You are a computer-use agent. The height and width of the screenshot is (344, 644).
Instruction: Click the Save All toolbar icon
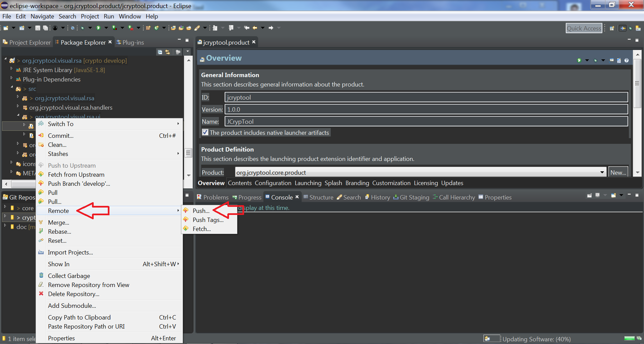(x=45, y=28)
